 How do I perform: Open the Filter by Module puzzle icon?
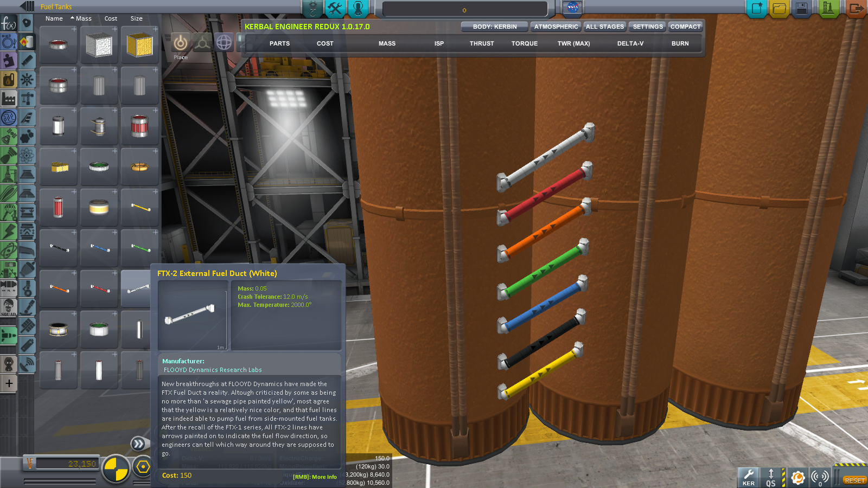pos(8,60)
